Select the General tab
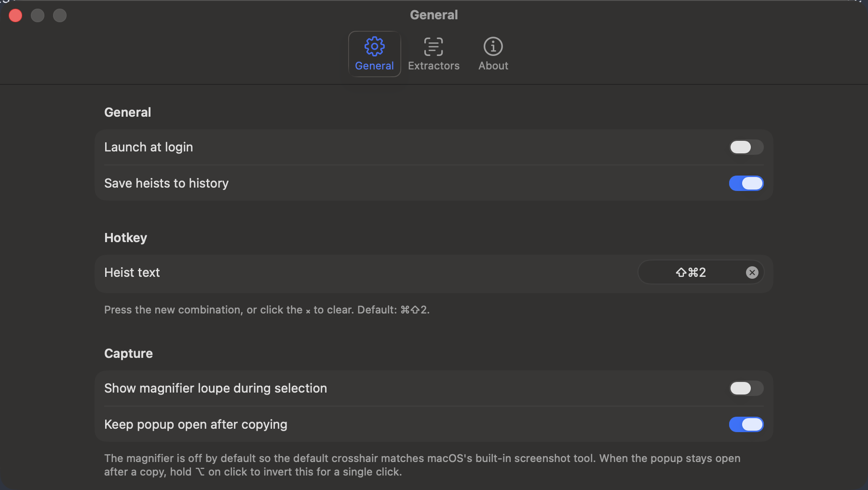Viewport: 868px width, 490px height. (375, 54)
